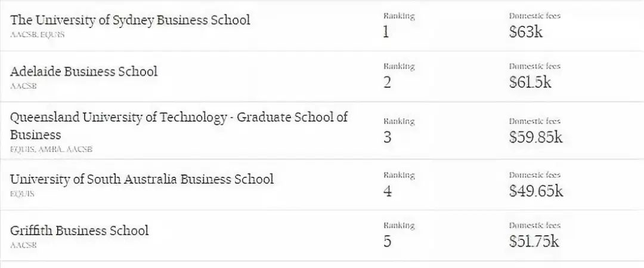Open the Griffith Business School entry
Image resolution: width=644 pixels, height=268 pixels.
click(x=79, y=230)
